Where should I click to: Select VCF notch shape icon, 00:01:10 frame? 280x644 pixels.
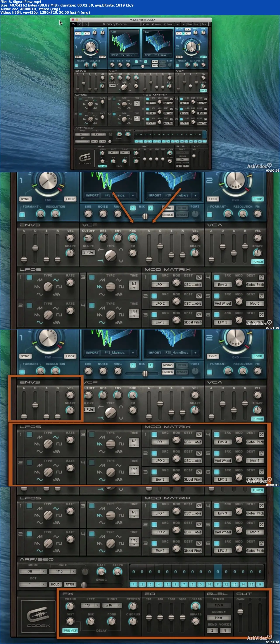(x=121, y=261)
